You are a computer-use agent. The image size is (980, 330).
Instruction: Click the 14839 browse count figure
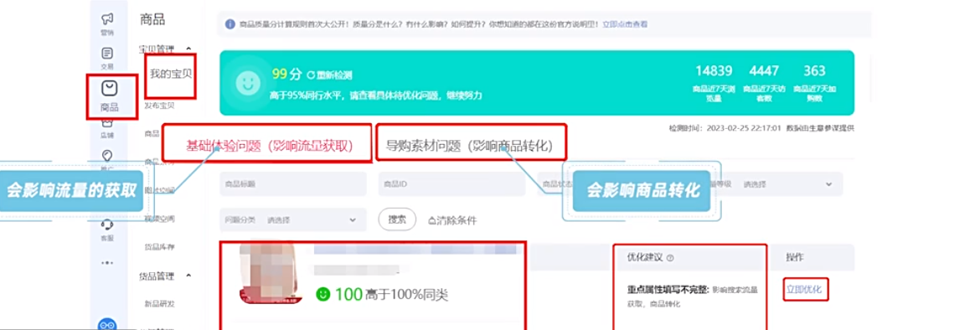click(x=713, y=70)
